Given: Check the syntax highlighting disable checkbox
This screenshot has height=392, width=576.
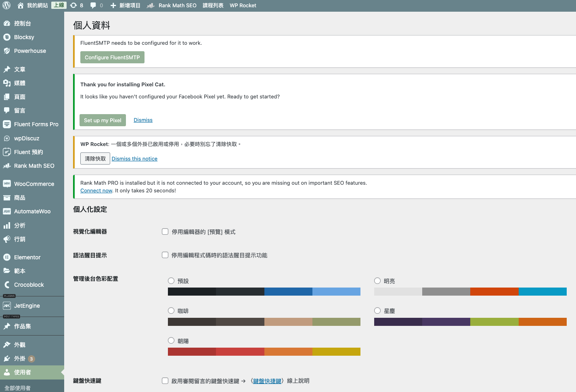Looking at the screenshot, I should (x=165, y=255).
